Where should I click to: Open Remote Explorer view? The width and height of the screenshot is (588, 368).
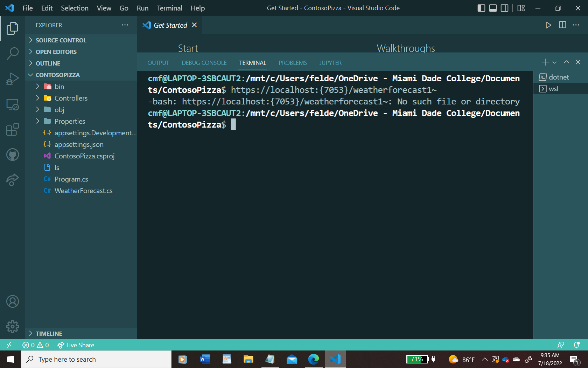pos(13,104)
